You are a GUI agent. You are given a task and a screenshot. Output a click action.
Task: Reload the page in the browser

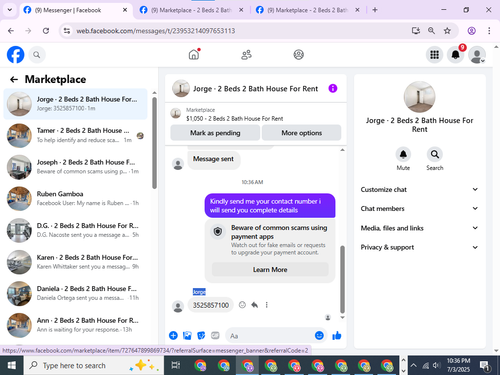pyautogui.click(x=46, y=31)
